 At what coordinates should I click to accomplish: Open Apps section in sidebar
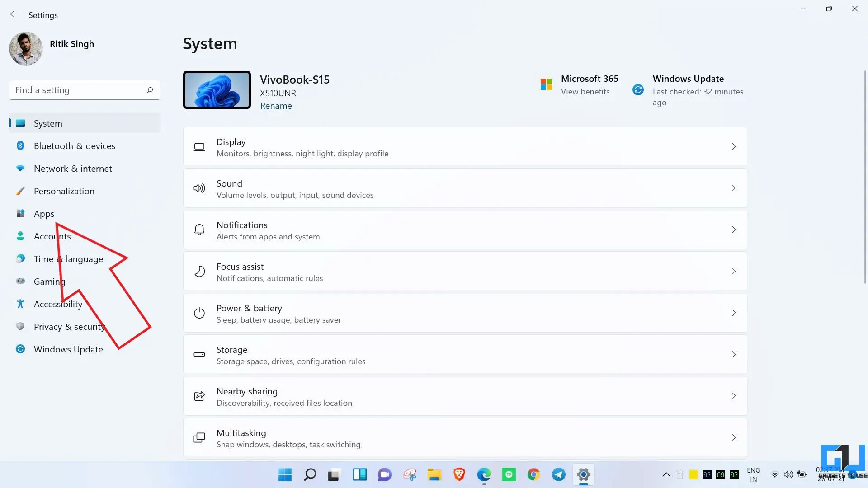coord(85,214)
